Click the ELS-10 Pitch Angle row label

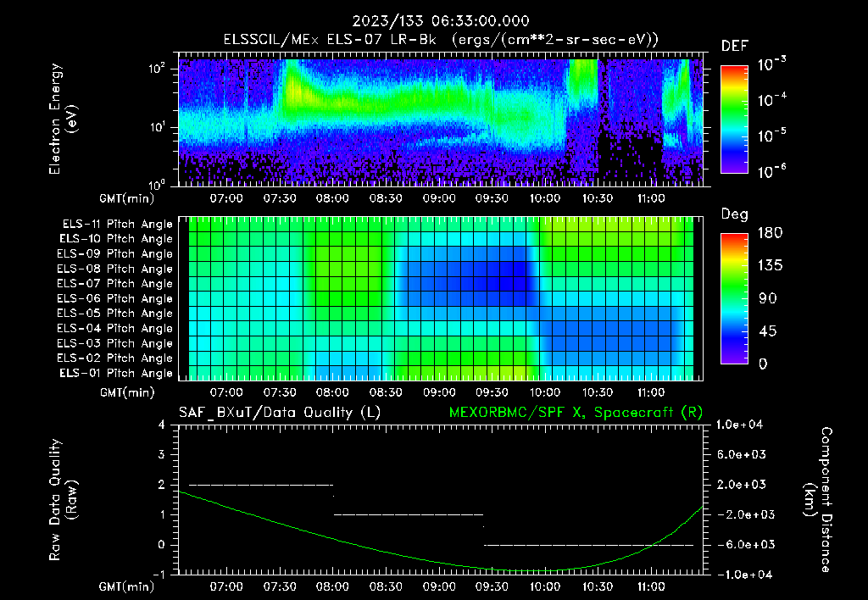(x=116, y=239)
